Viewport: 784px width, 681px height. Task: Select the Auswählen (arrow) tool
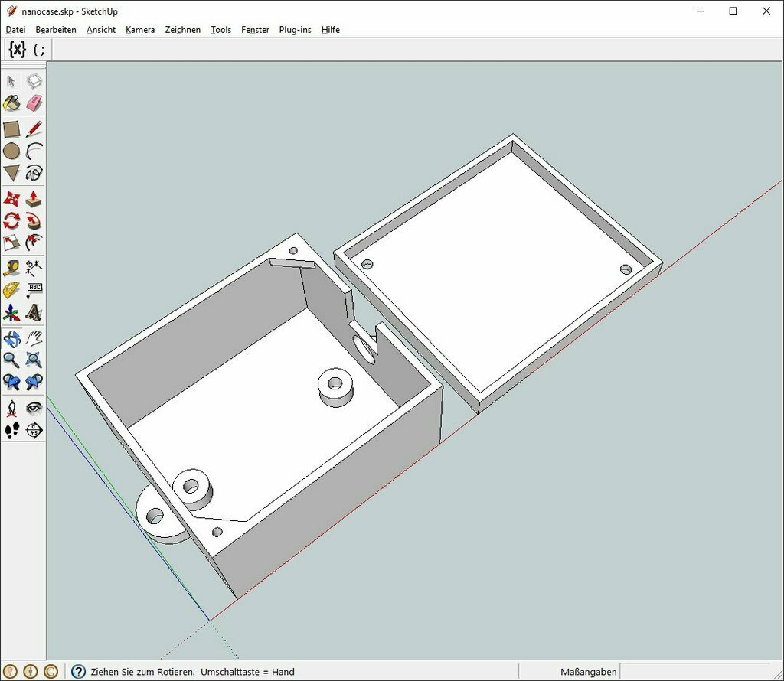pyautogui.click(x=11, y=80)
